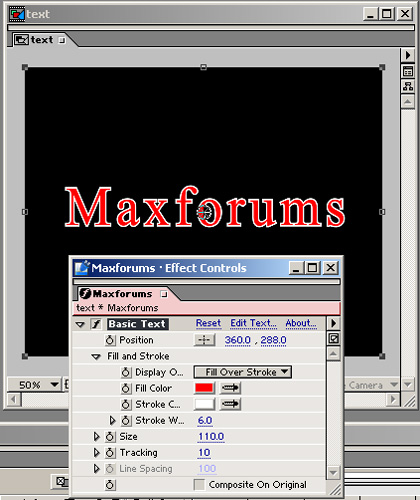420x500 pixels.
Task: Toggle the Stroke Width stopwatch
Action: point(125,421)
